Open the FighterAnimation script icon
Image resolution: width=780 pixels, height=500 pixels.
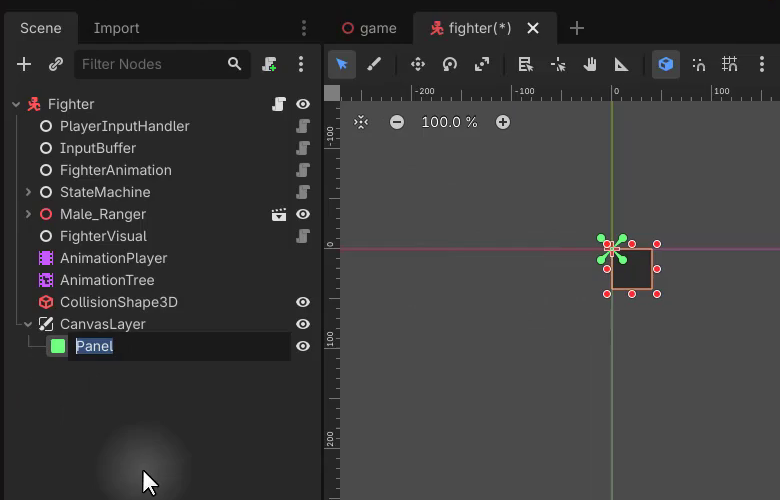click(303, 170)
